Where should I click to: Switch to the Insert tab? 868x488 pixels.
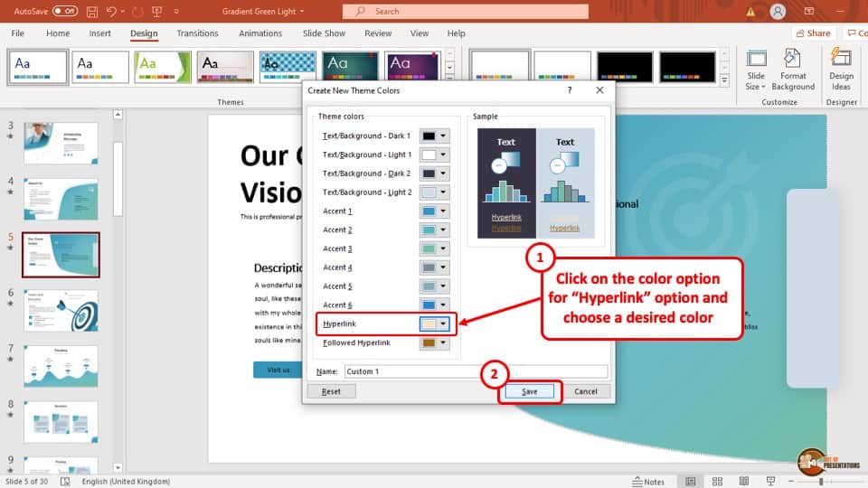(100, 33)
